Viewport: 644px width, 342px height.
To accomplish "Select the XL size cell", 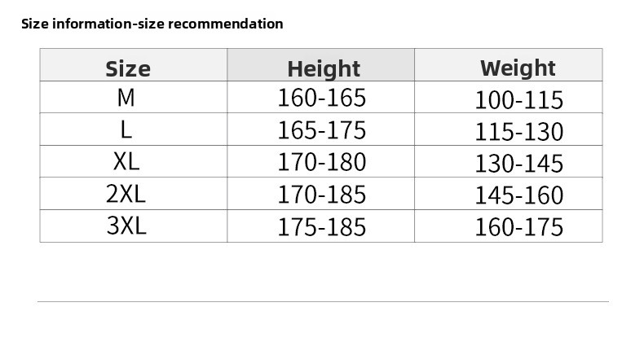I will click(x=126, y=162).
